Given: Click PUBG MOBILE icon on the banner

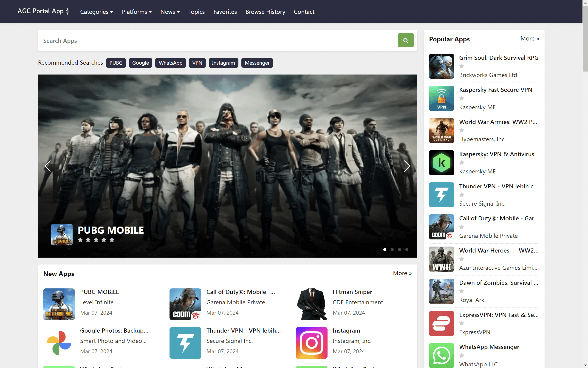Looking at the screenshot, I should [62, 234].
